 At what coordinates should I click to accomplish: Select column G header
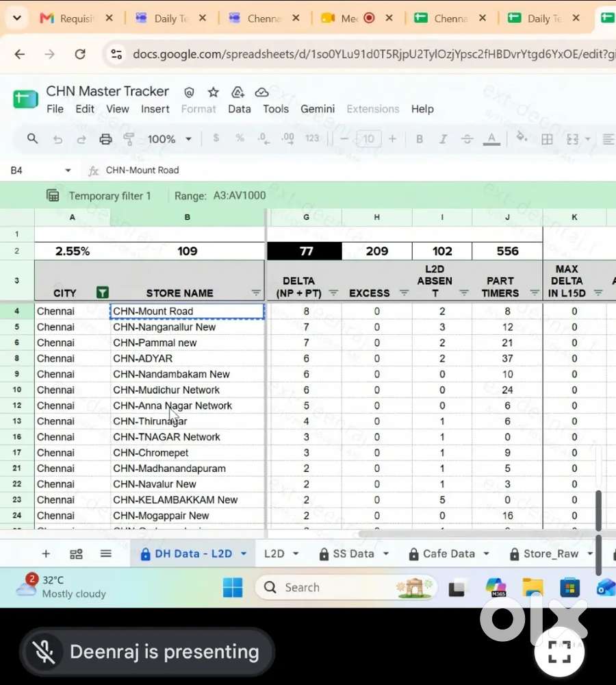(x=306, y=217)
